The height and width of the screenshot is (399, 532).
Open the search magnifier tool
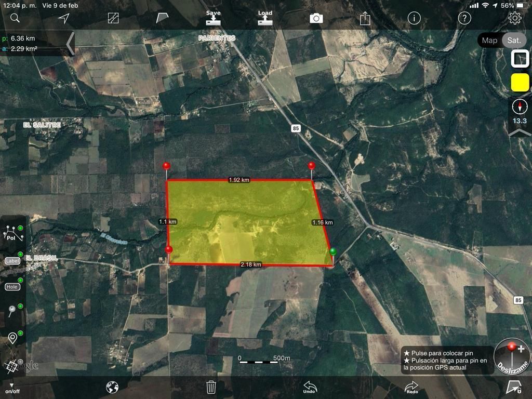point(15,18)
